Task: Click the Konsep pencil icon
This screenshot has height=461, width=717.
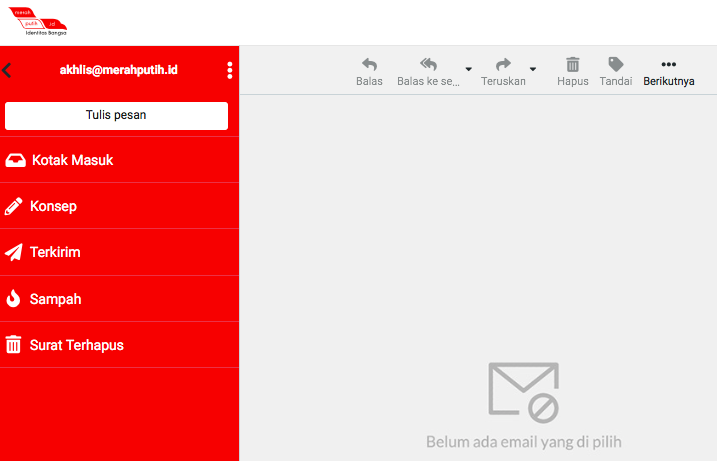Action: 14,206
